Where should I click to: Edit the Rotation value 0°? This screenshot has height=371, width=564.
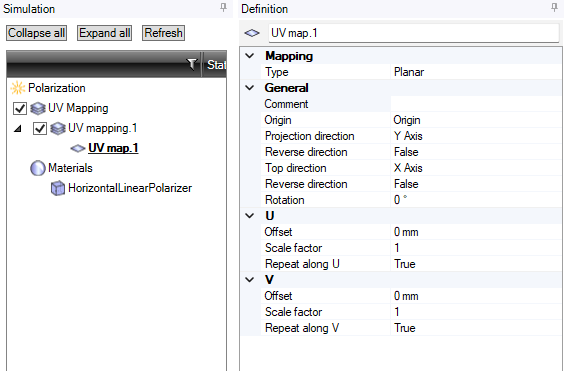(x=476, y=200)
